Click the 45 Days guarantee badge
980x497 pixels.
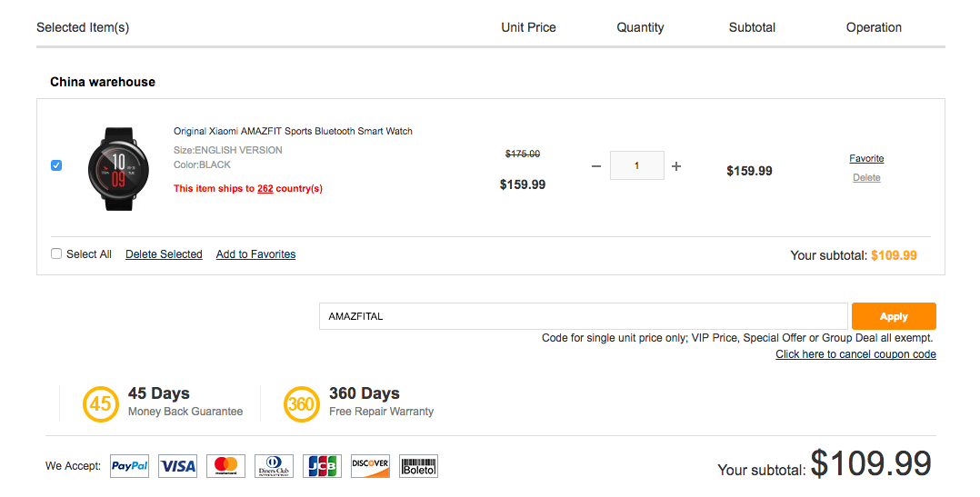click(100, 404)
